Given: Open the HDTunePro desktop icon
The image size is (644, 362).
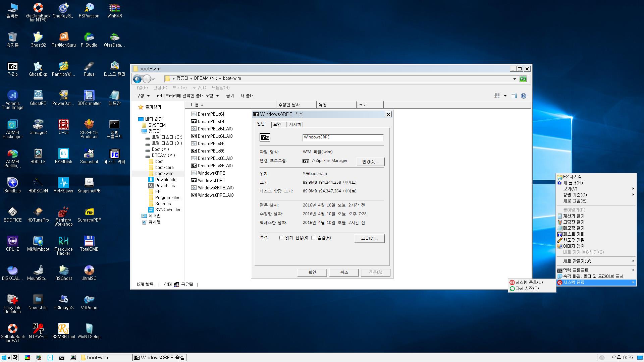Looking at the screenshot, I should [38, 215].
